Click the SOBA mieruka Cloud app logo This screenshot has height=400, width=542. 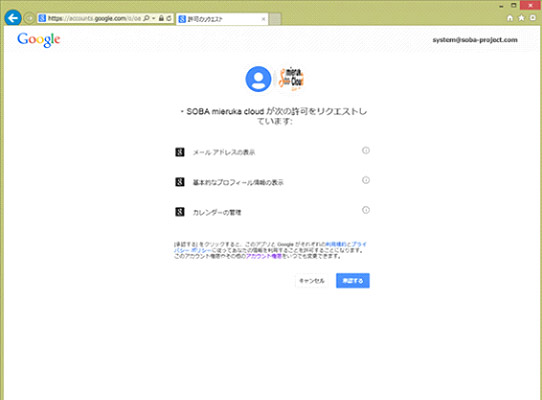coord(291,79)
